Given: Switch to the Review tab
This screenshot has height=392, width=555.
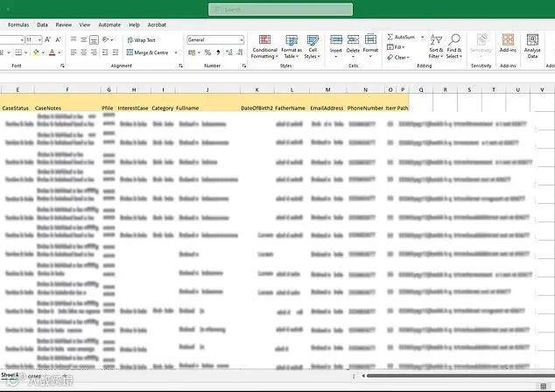Looking at the screenshot, I should coord(63,24).
